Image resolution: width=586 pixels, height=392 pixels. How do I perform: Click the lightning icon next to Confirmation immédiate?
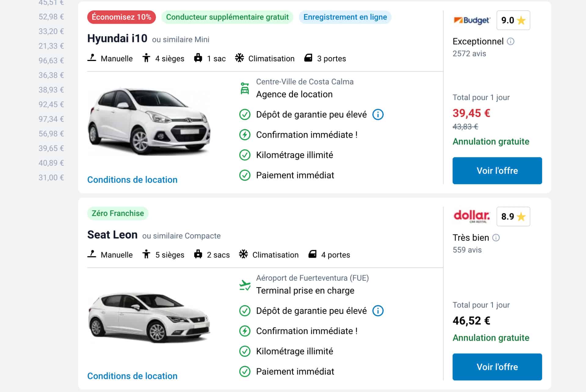click(245, 135)
